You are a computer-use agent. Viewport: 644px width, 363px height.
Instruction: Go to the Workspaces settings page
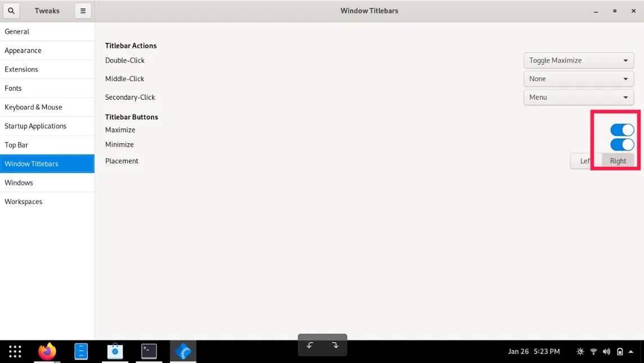pyautogui.click(x=23, y=201)
